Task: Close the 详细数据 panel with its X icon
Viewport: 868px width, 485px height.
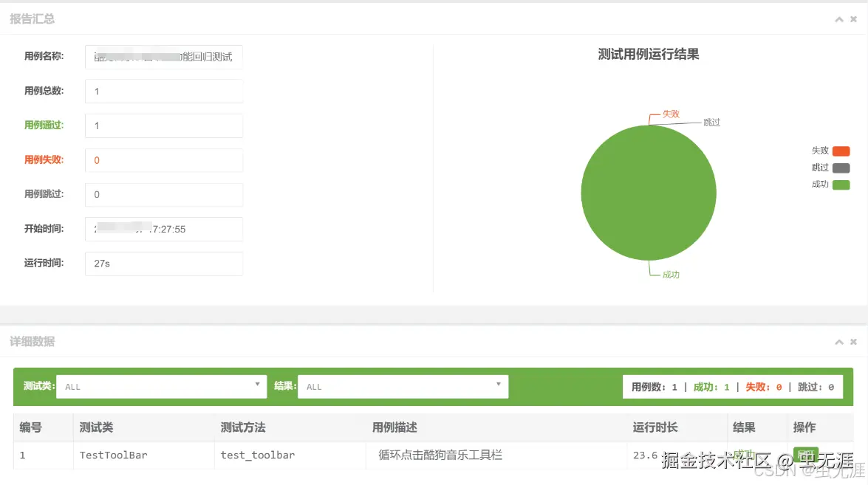Action: [854, 341]
